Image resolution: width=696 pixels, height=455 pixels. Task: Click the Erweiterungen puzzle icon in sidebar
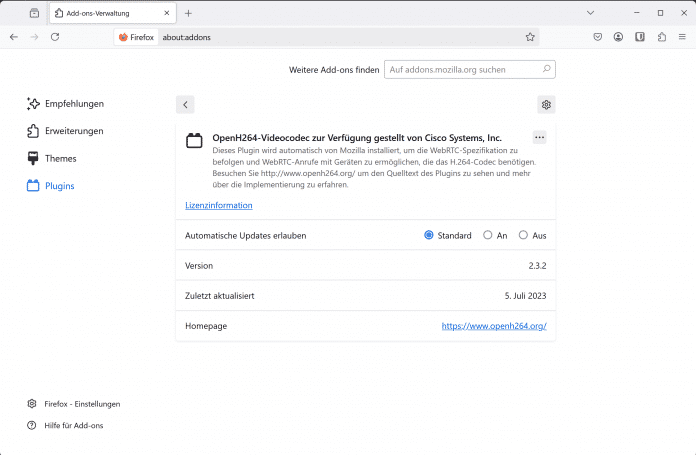pos(33,131)
